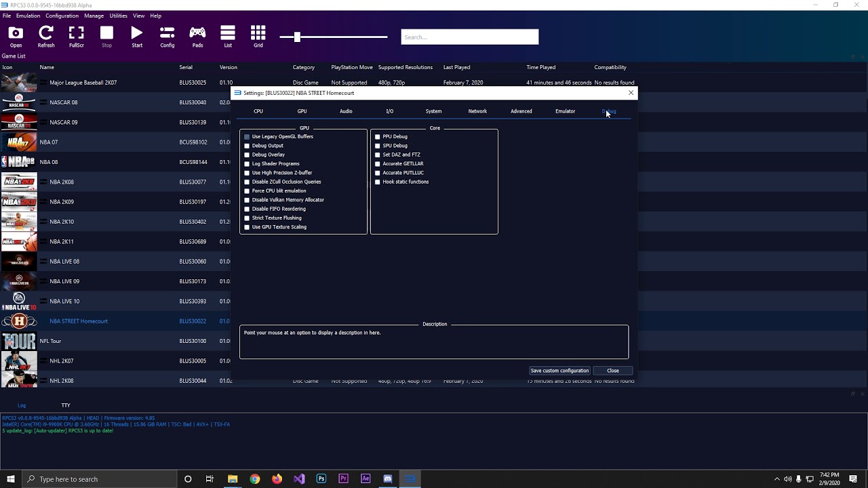The image size is (868, 488).
Task: Open the Utilities menu
Action: coord(118,16)
